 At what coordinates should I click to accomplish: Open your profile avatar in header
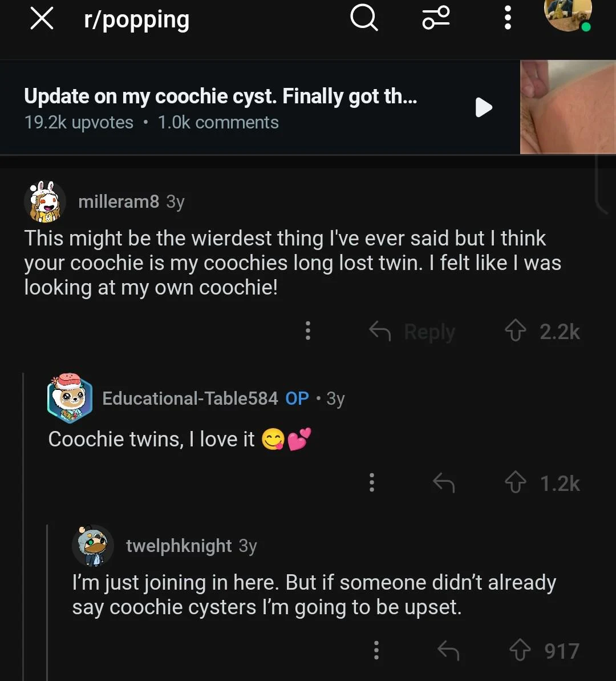coord(568,14)
